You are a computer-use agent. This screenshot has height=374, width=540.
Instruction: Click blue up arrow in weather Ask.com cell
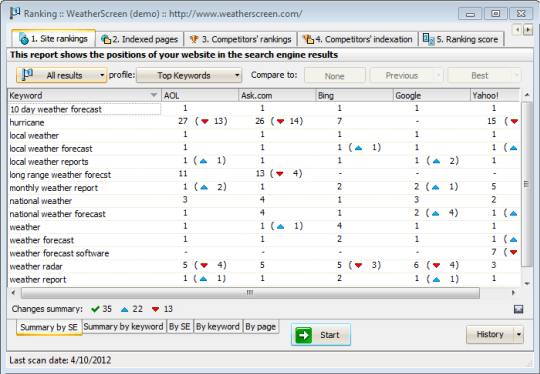[x=280, y=227]
